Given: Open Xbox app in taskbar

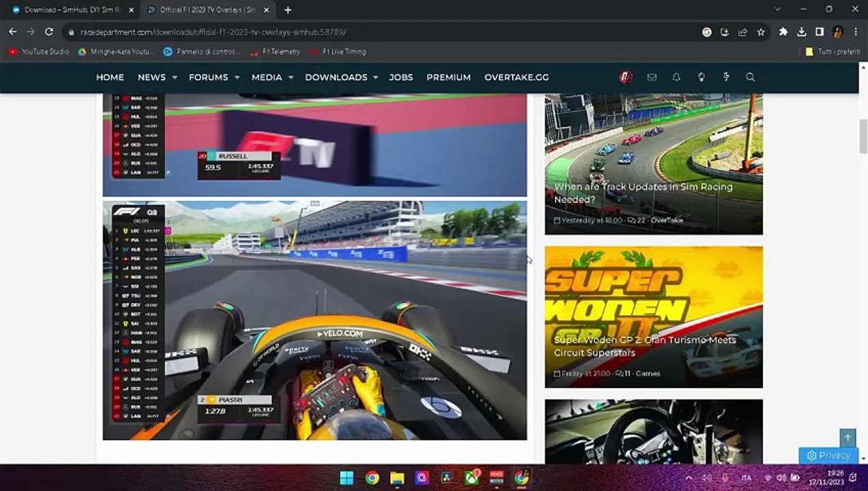Looking at the screenshot, I should (472, 477).
